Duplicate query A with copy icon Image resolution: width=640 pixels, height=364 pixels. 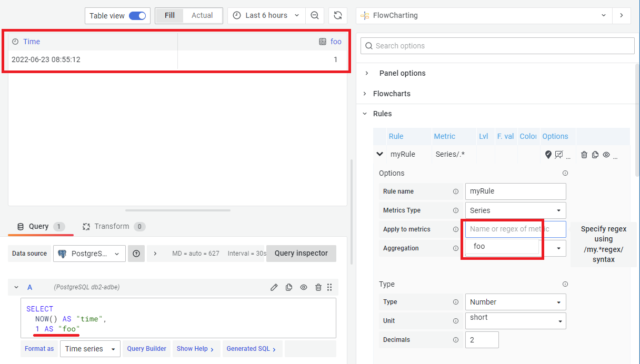[289, 287]
